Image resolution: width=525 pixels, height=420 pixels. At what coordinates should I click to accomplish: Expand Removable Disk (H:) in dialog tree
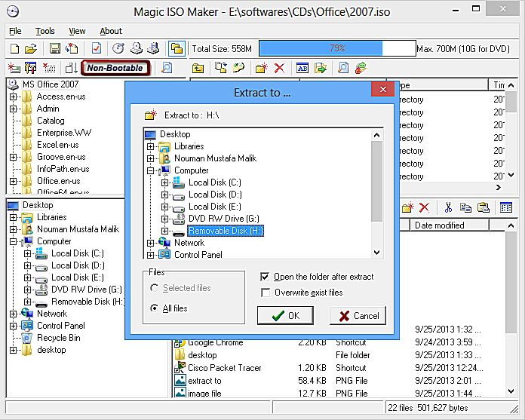164,231
